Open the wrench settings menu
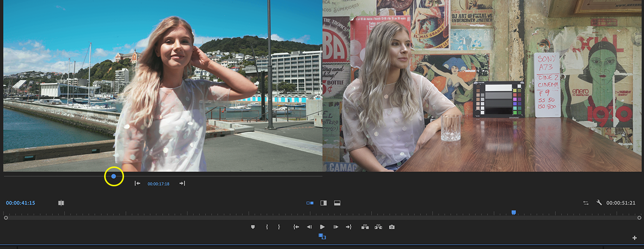 coord(599,203)
